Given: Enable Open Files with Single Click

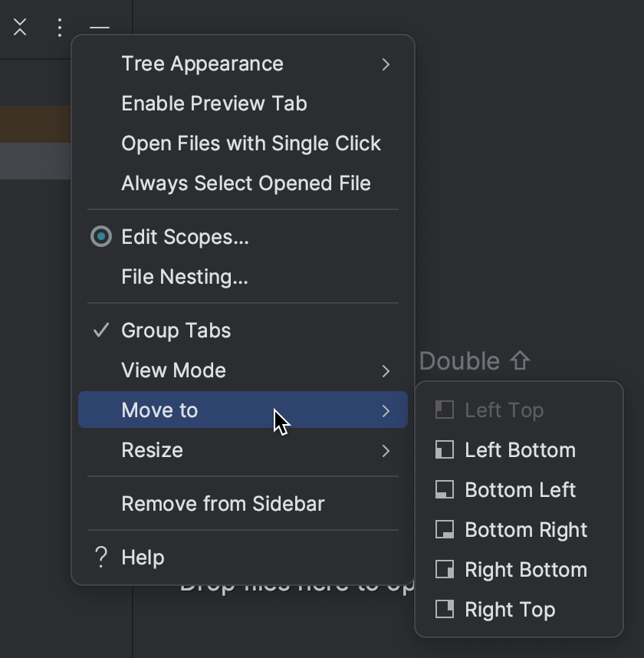Looking at the screenshot, I should pos(251,143).
